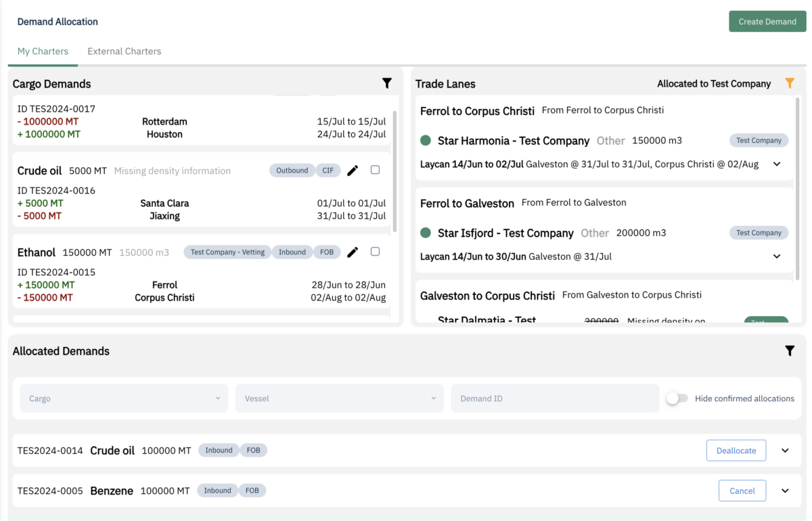Expand the Star Isfjord laycan details
Screen dimensions: 812x521
tap(777, 256)
